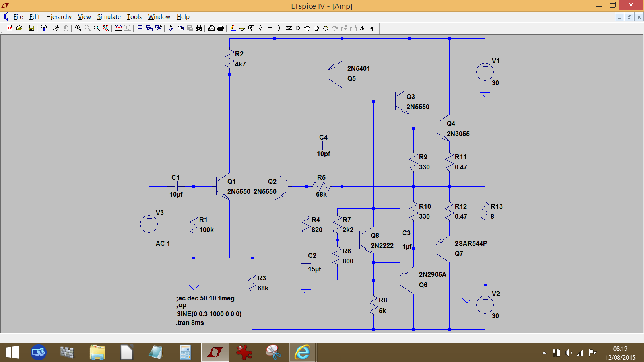Screen dimensions: 644x362
Task: Click the V1 voltage source symbol
Action: (x=485, y=72)
